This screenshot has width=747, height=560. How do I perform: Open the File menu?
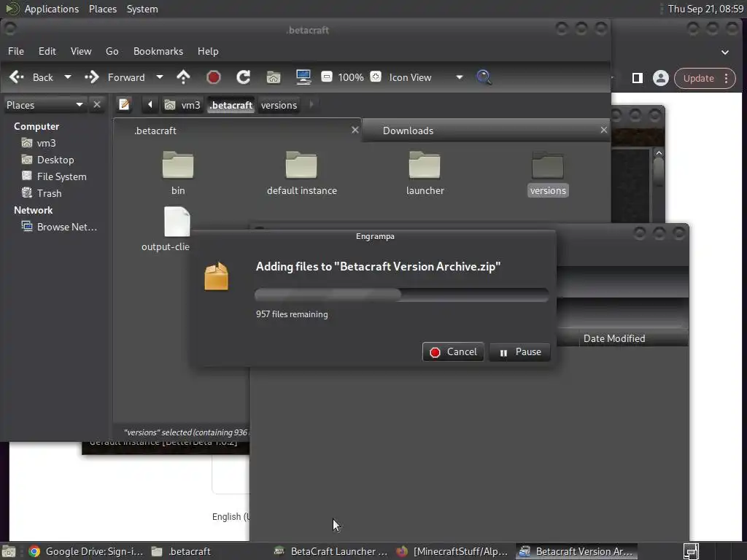pos(16,51)
